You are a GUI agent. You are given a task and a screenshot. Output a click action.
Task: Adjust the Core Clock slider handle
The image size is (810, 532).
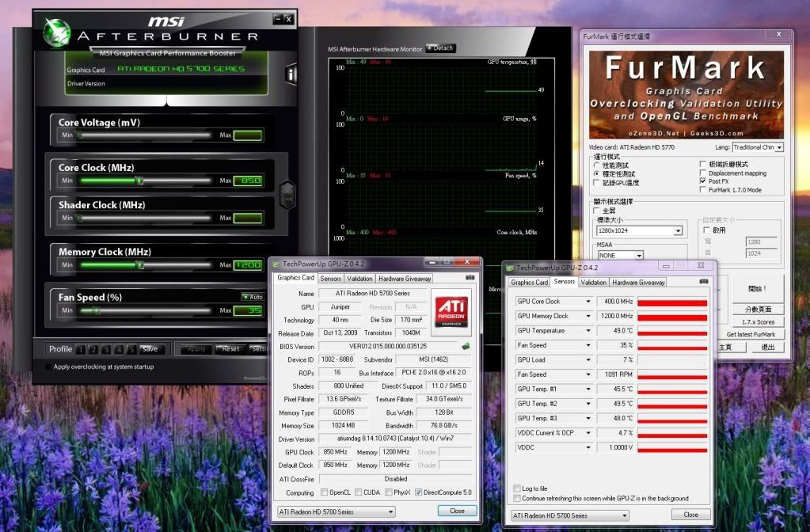pos(139,180)
